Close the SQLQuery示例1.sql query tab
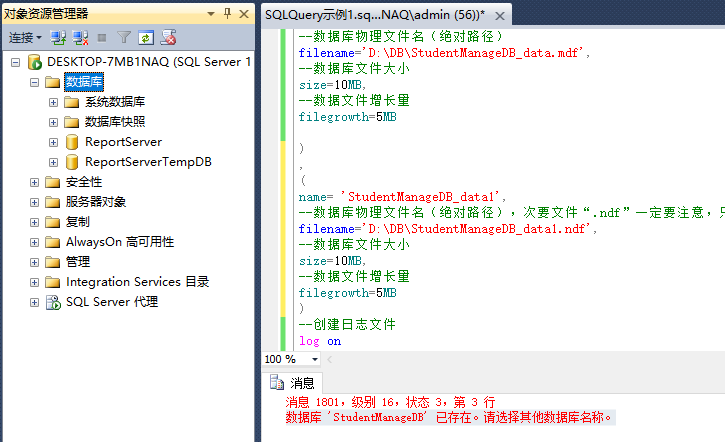This screenshot has height=442, width=725. click(500, 16)
